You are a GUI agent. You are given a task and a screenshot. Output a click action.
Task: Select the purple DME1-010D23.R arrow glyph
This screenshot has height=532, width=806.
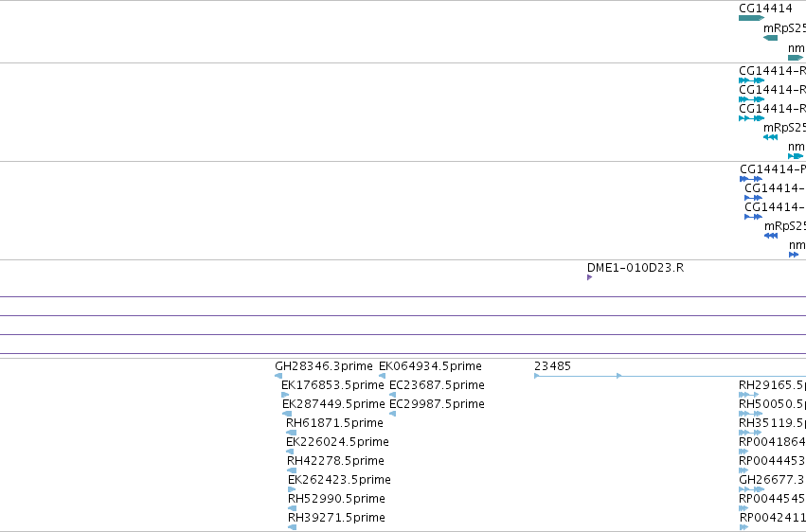[590, 277]
